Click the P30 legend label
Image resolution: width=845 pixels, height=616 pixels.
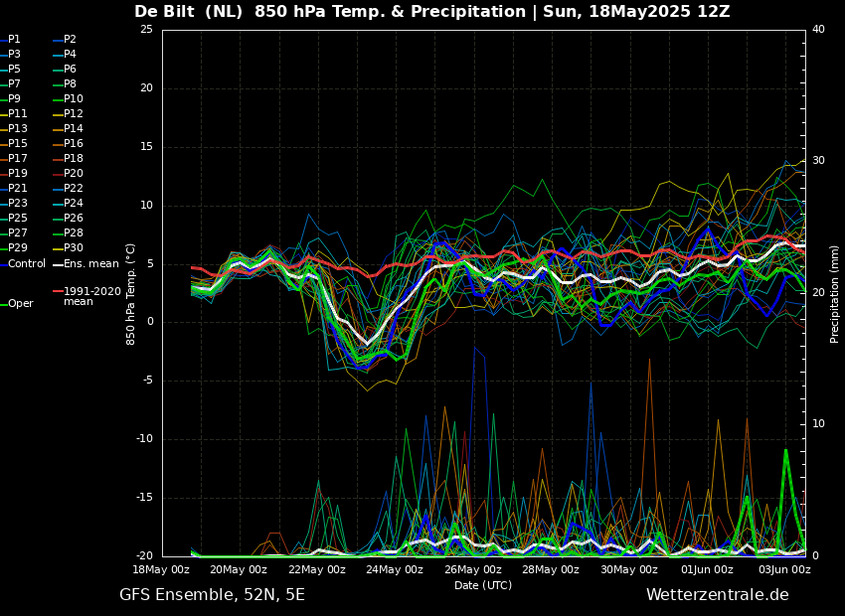[x=74, y=248]
